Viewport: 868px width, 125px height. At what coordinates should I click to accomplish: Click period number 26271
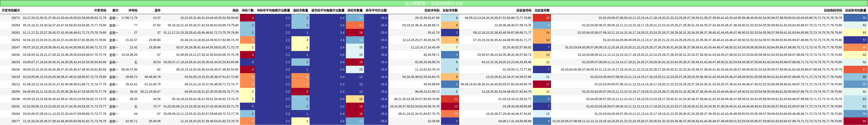coord(16,18)
